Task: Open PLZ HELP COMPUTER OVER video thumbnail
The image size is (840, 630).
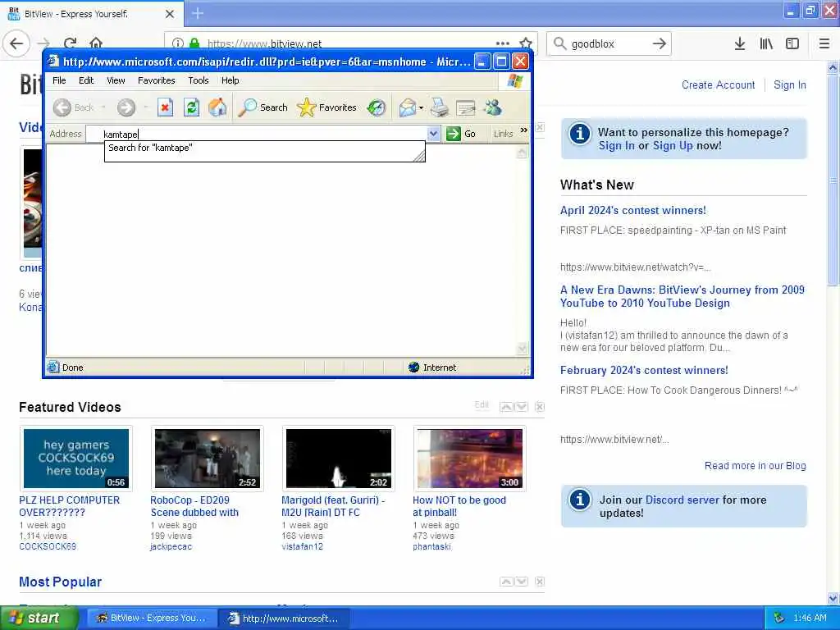Action: click(x=76, y=458)
